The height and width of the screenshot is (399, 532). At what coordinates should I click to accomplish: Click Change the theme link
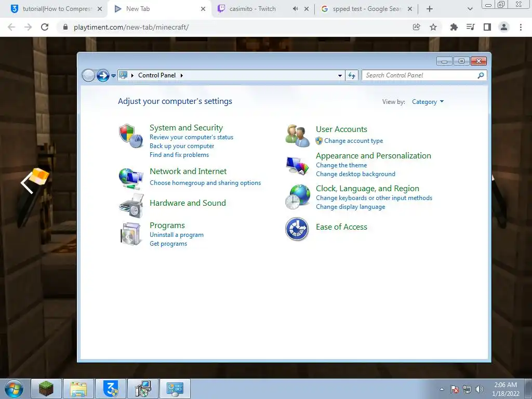click(x=341, y=165)
